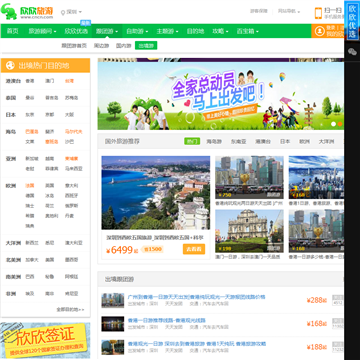Open 欣欣优选 in the green navbar
This screenshot has height=360, width=360.
click(x=76, y=31)
